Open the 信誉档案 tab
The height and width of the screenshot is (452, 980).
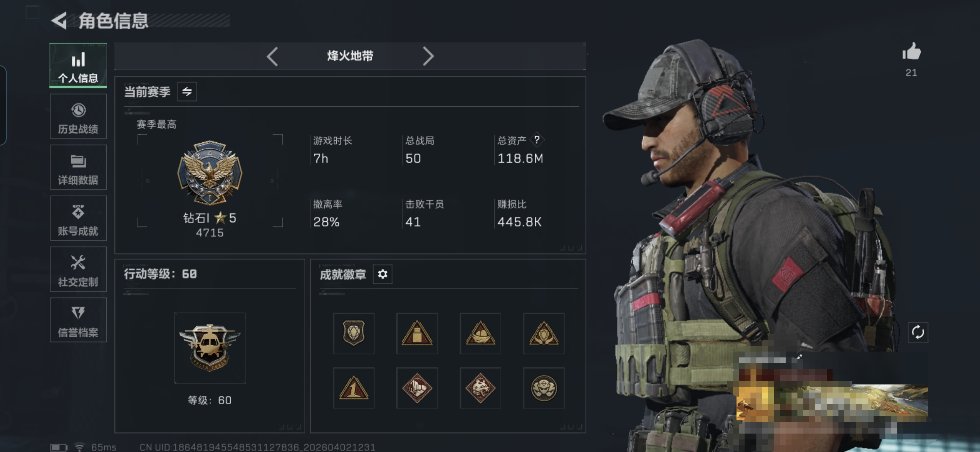tap(78, 320)
